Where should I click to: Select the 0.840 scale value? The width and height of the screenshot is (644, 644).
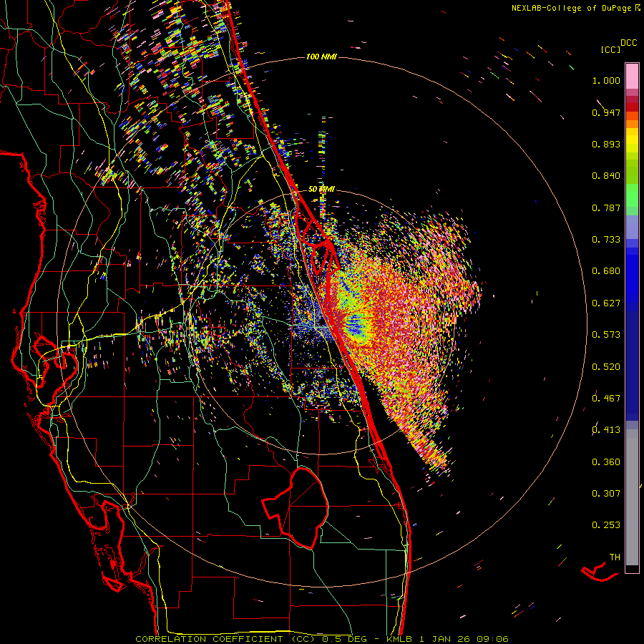(x=606, y=176)
